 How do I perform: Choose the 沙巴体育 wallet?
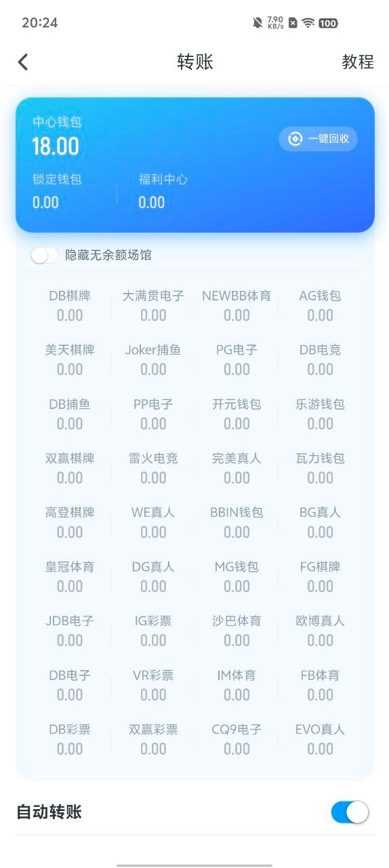coord(237,631)
